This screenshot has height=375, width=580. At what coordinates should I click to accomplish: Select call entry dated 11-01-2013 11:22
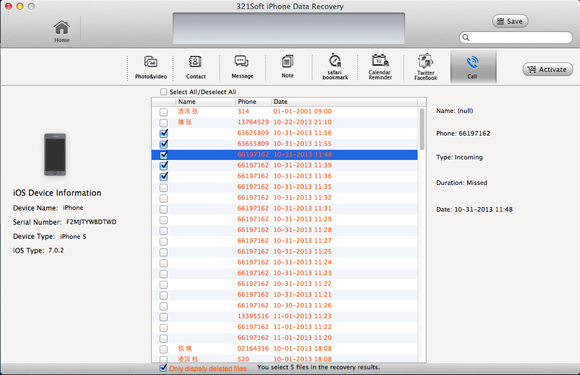[284, 327]
